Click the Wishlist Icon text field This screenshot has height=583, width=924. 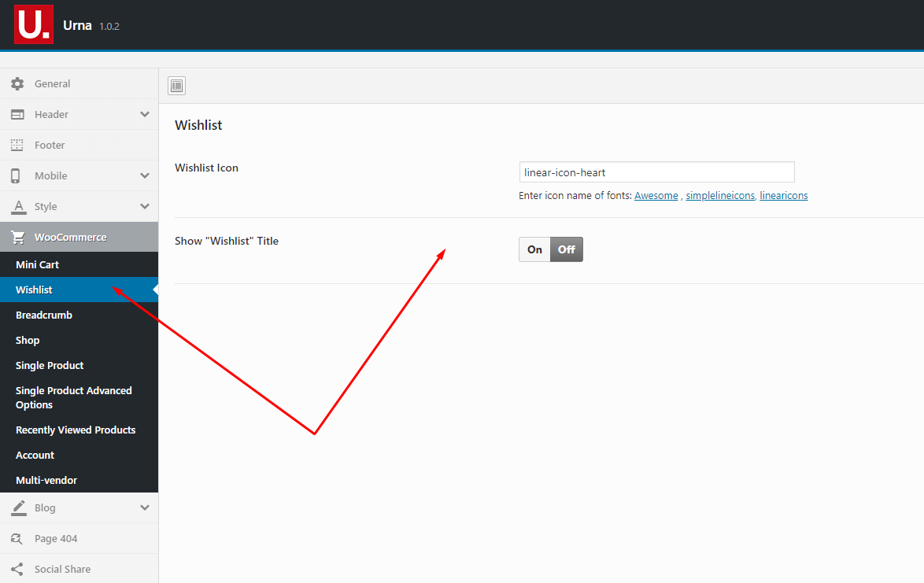656,172
